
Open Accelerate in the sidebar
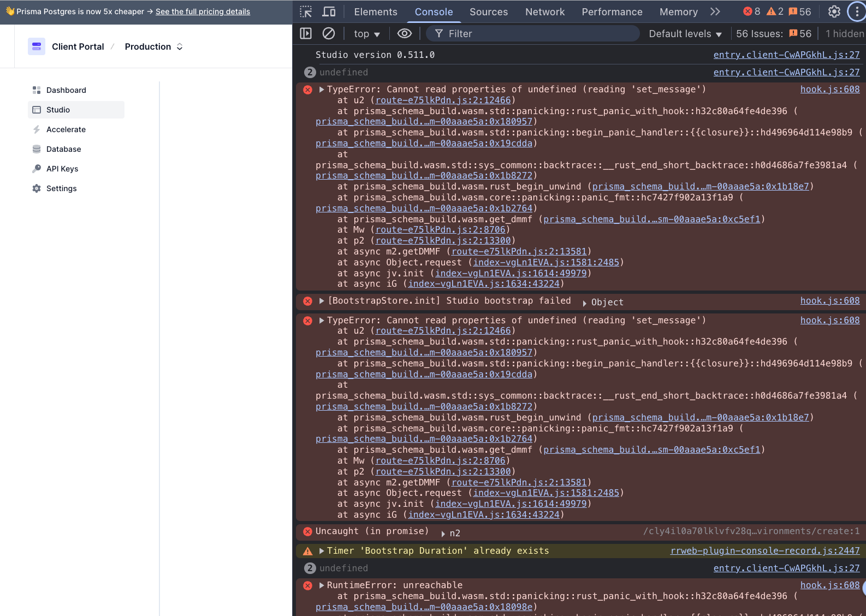(x=66, y=129)
